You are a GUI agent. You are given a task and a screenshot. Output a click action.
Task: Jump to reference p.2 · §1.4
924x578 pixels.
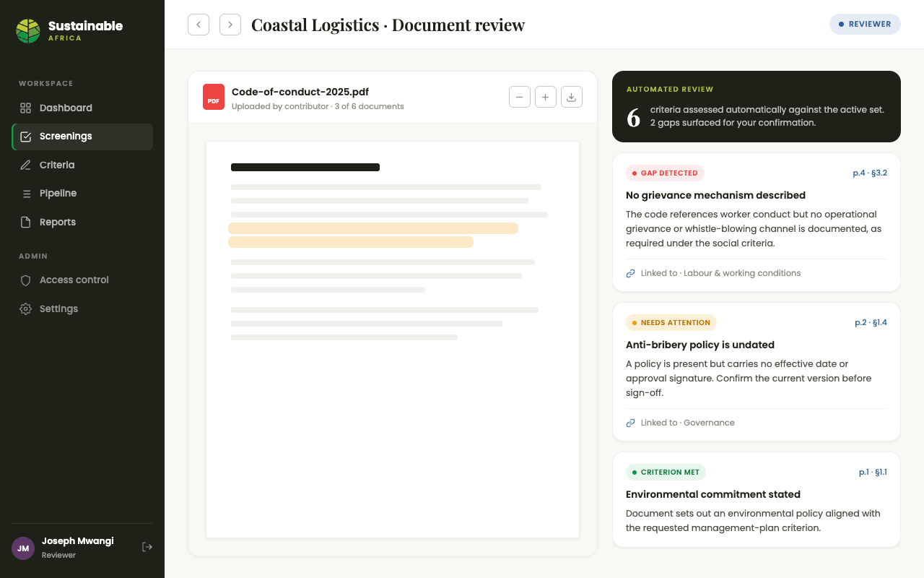pyautogui.click(x=871, y=323)
